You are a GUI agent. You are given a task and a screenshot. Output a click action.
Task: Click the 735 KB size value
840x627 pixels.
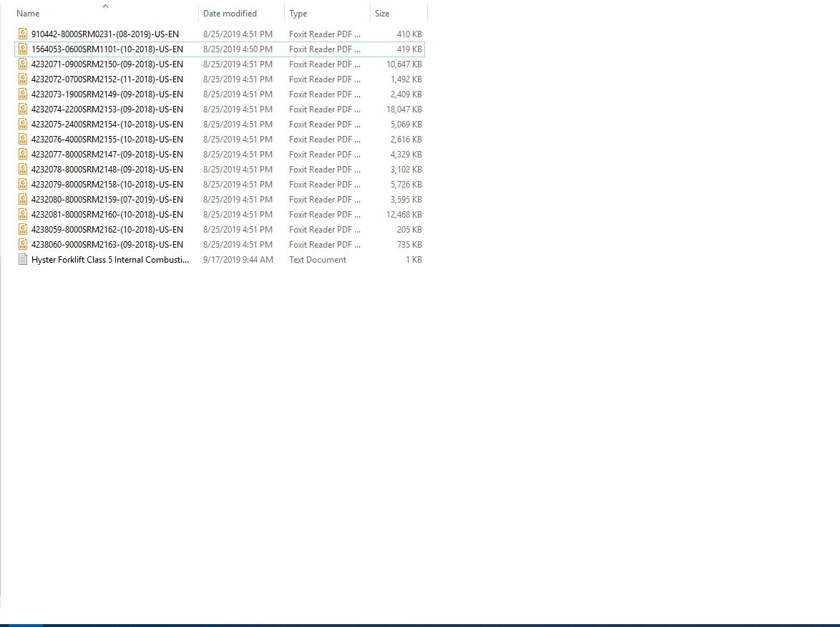pyautogui.click(x=409, y=244)
